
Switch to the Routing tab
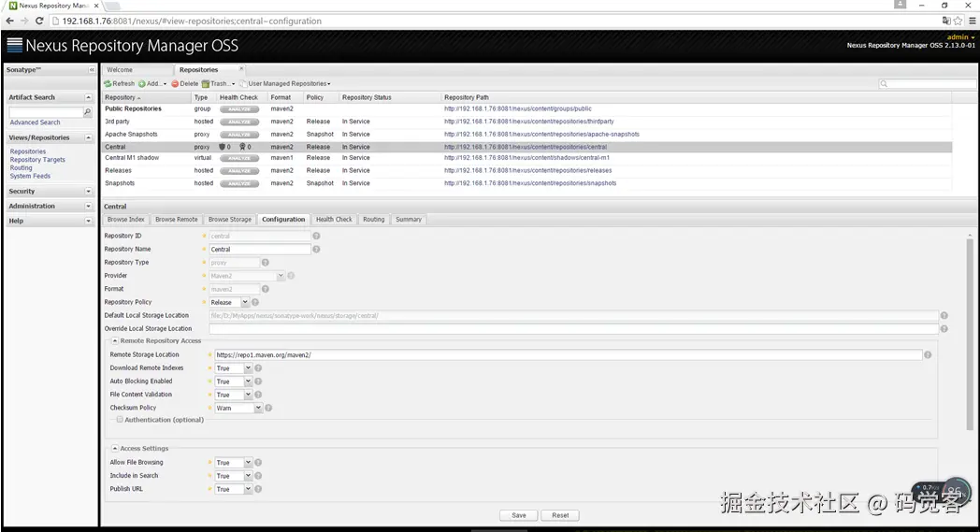tap(374, 220)
